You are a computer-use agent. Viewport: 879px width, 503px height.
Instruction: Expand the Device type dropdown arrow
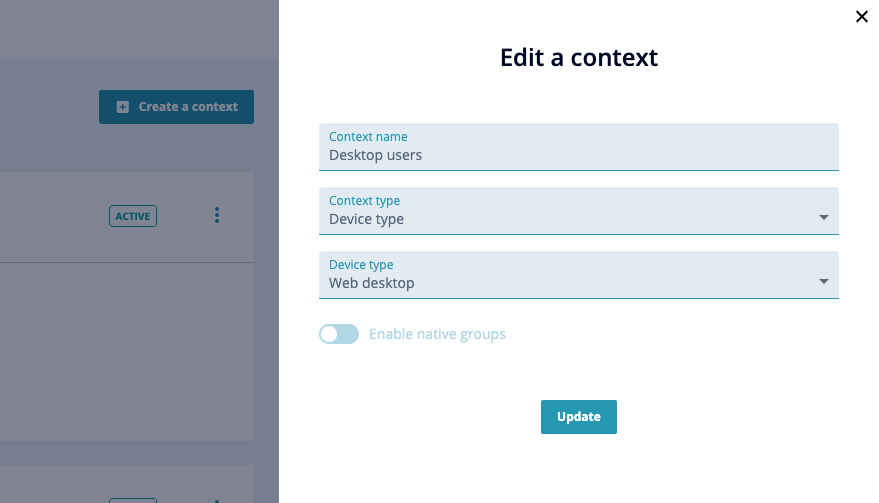(x=824, y=282)
